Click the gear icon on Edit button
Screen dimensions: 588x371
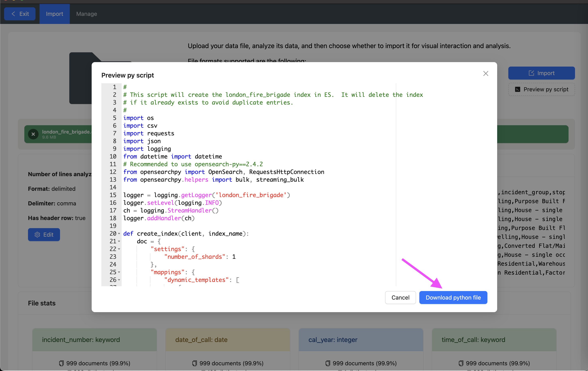coord(37,235)
